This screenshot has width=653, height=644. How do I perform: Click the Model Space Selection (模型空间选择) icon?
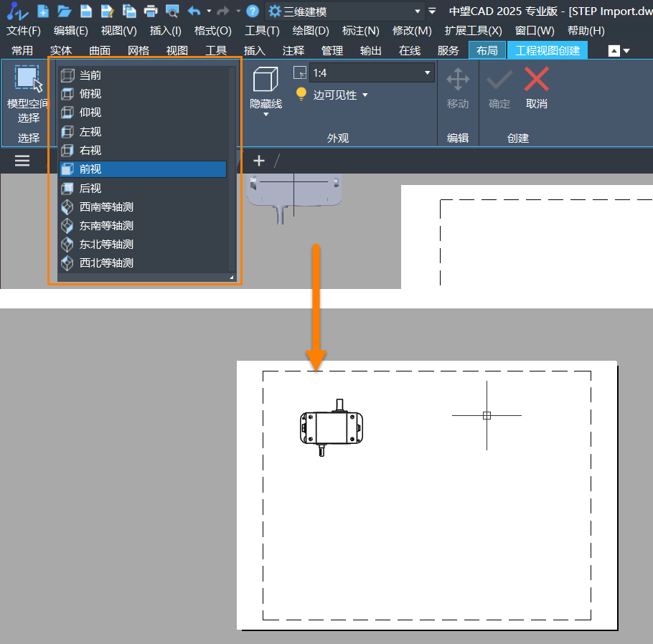[x=28, y=80]
